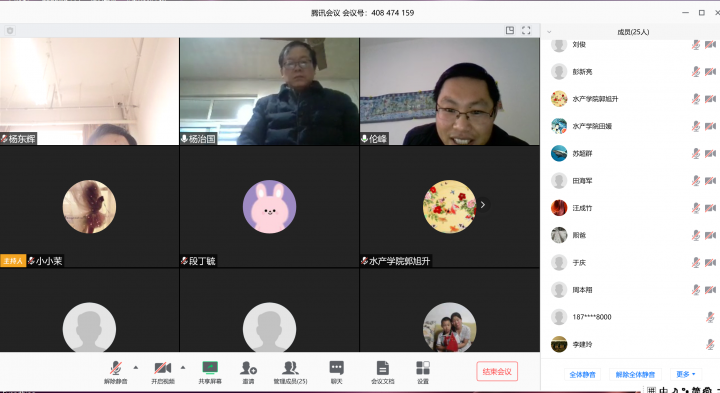
Task: Switch the video layout via the grid icon
Action: [x=510, y=30]
